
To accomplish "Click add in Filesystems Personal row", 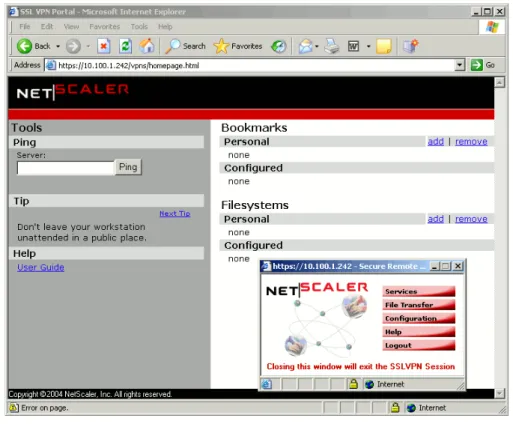I will [435, 219].
